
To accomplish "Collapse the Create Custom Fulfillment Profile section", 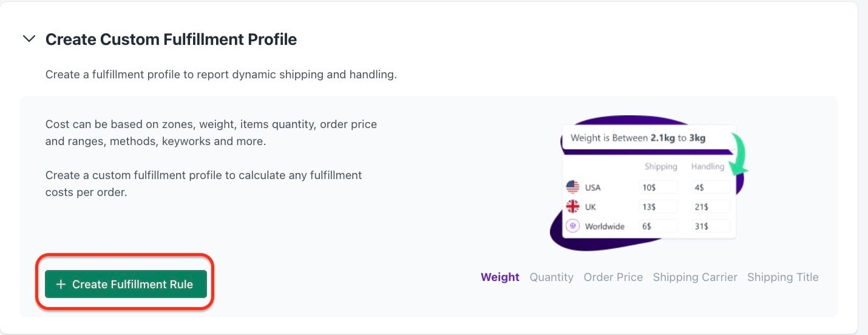I will 29,39.
